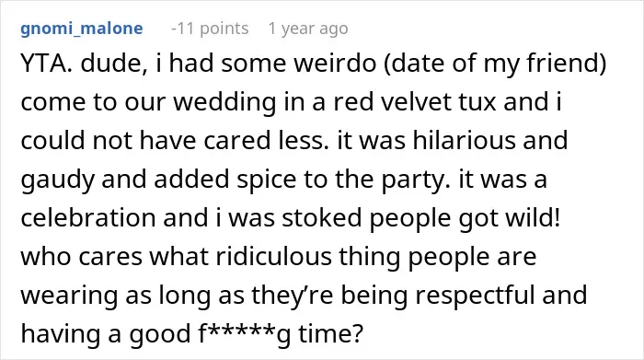Image resolution: width=644 pixels, height=360 pixels.
Task: Open the gnomi_malone user profile
Action: pyautogui.click(x=82, y=29)
